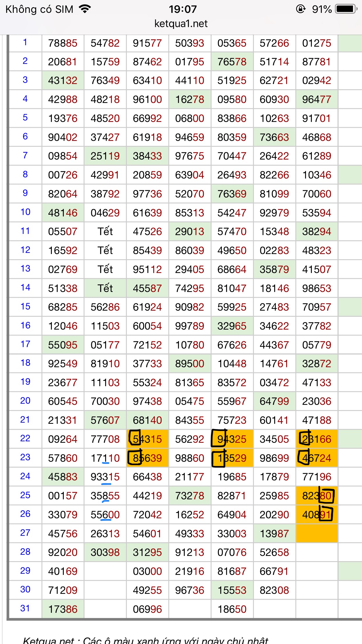Tap the empty orange cell in row 27
The height and width of the screenshot is (644, 362).
point(317,533)
